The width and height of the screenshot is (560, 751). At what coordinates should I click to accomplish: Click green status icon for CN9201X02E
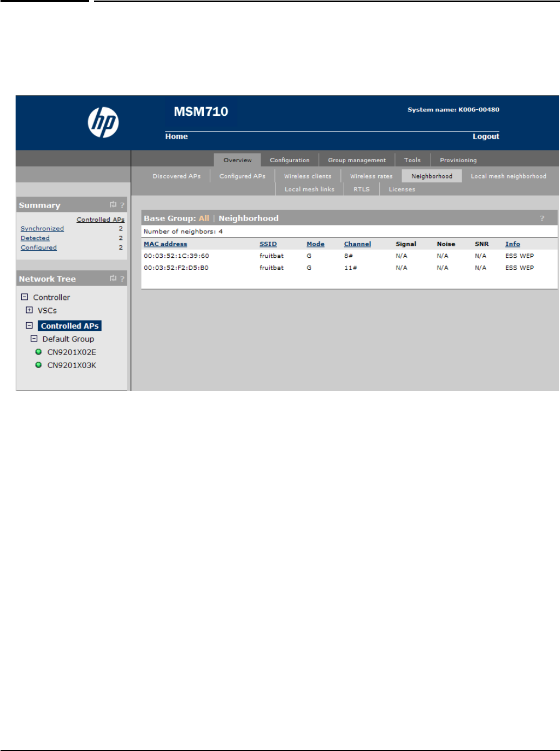(38, 352)
